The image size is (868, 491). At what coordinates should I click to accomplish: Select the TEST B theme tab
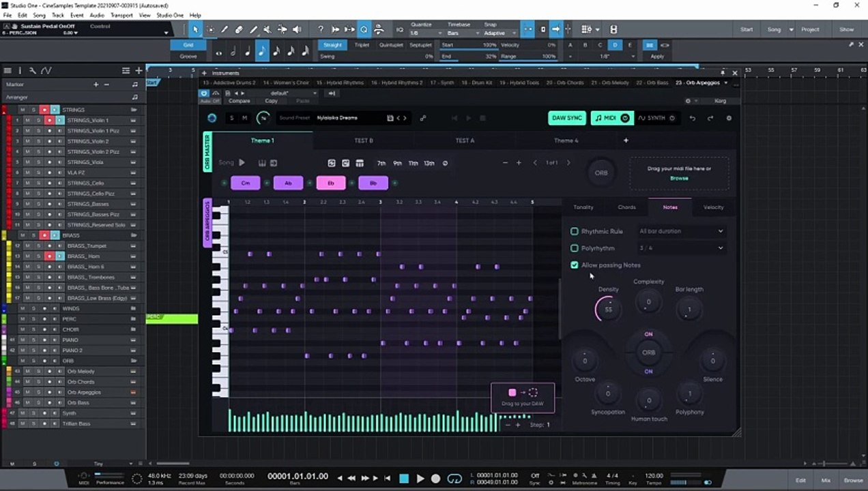click(x=364, y=140)
